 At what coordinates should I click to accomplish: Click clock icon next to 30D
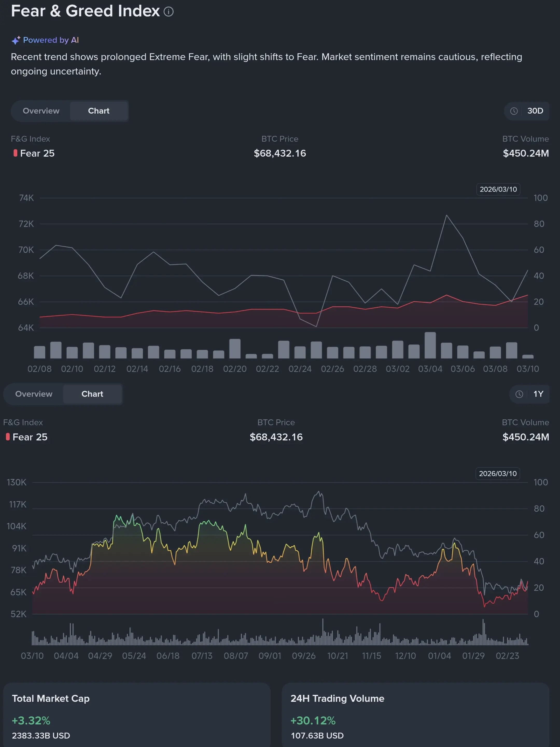[514, 111]
